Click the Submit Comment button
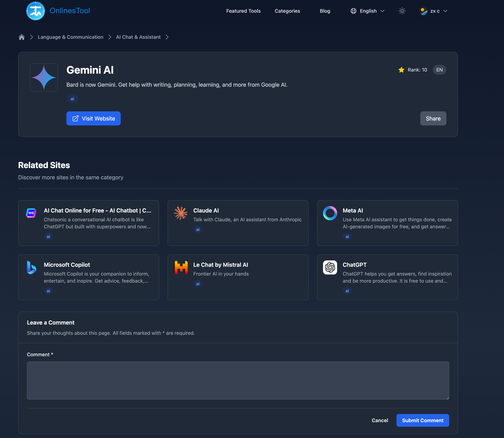This screenshot has width=504, height=438. click(x=423, y=420)
